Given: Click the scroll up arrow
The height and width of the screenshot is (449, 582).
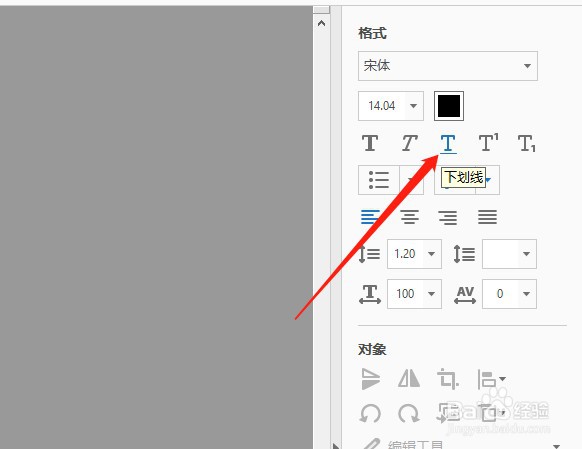Looking at the screenshot, I should click(321, 23).
